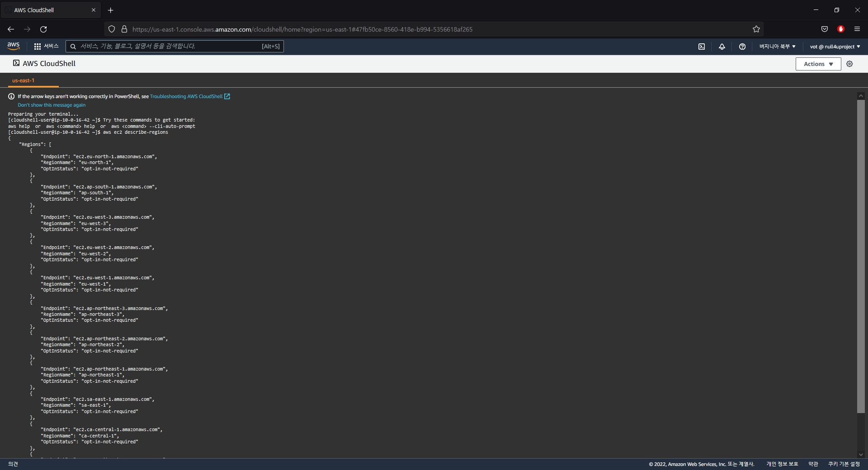
Task: Click the 의견 feedback link
Action: click(13, 464)
